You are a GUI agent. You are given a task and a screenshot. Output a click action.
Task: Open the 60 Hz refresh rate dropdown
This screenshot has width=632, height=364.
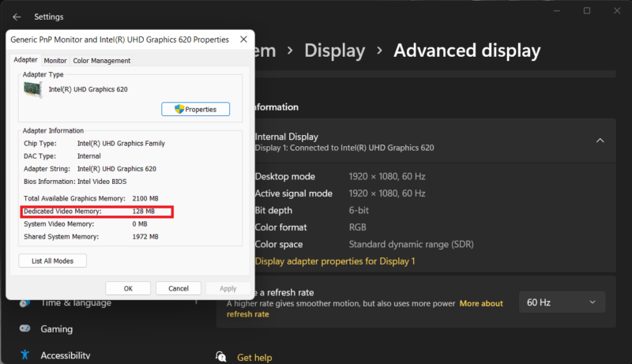point(562,302)
